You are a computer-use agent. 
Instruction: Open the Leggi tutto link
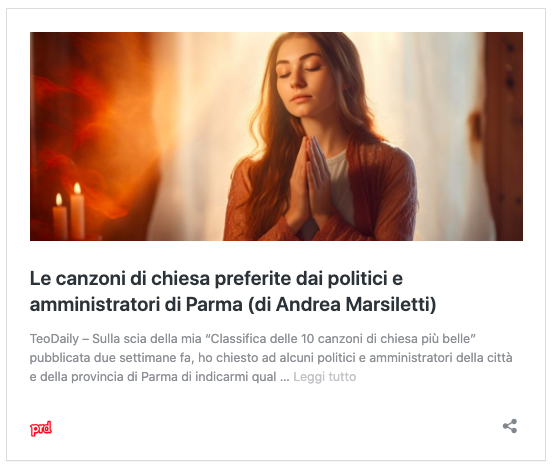click(324, 377)
